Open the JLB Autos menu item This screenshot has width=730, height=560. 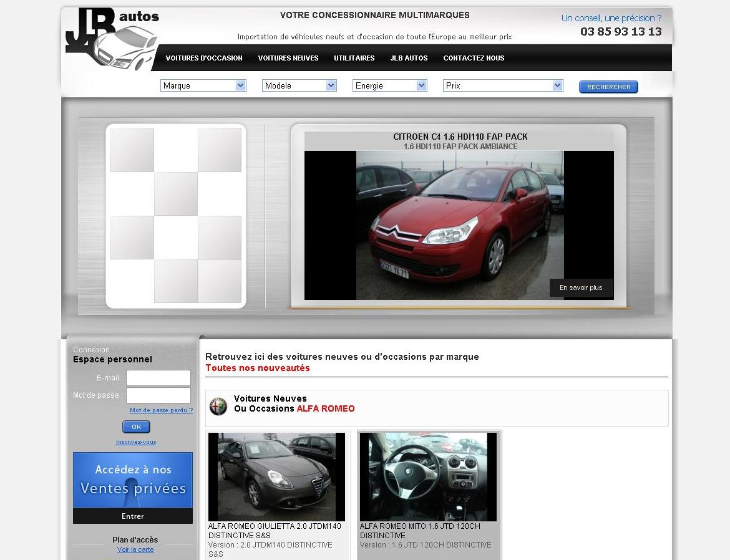point(409,58)
